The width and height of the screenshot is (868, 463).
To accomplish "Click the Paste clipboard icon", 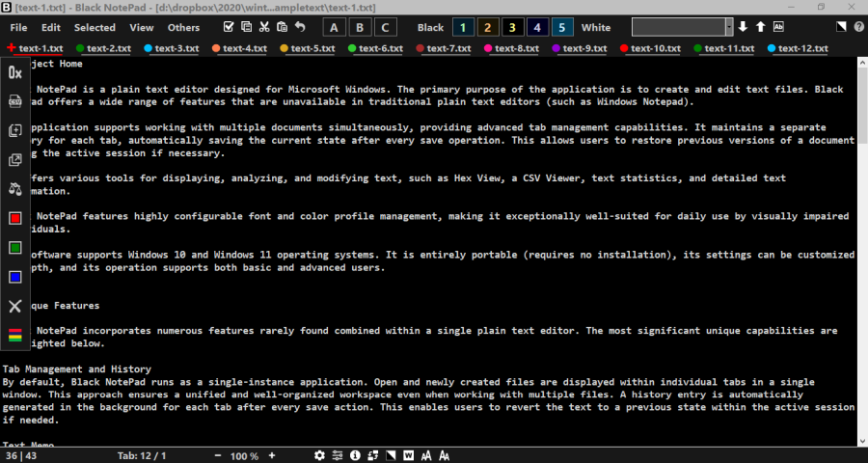I will (282, 27).
